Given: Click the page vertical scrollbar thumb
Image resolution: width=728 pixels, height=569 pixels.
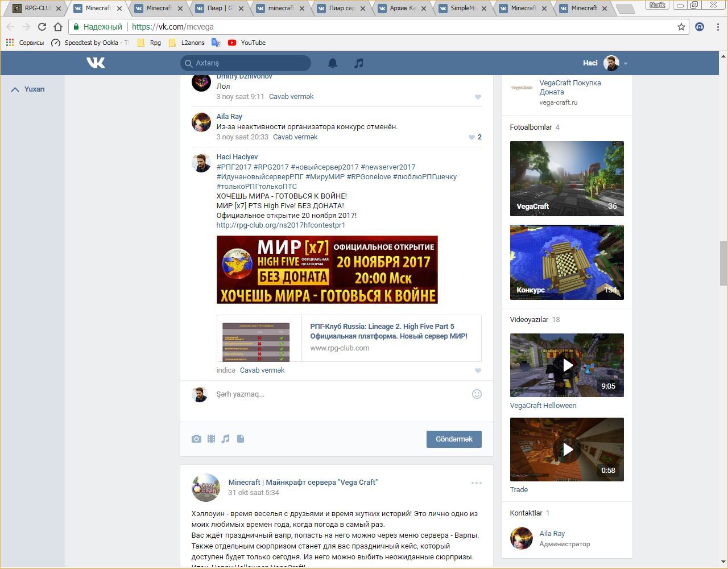Looking at the screenshot, I should tap(723, 263).
